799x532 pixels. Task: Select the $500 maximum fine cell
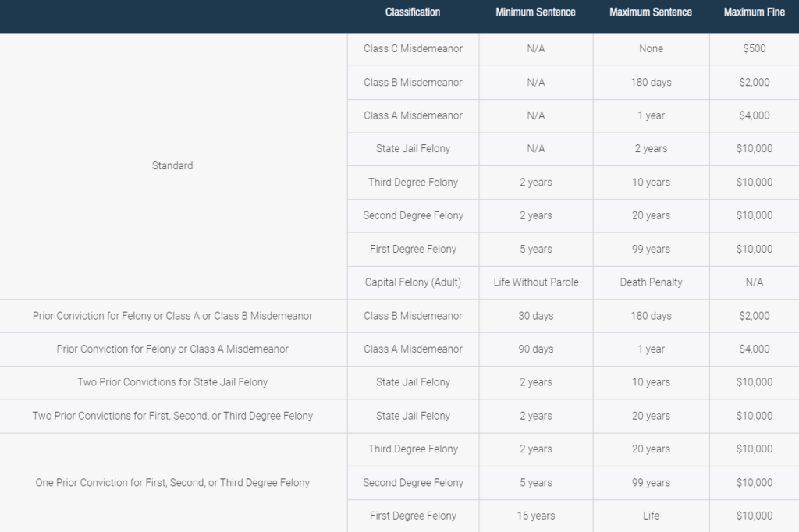pyautogui.click(x=754, y=48)
